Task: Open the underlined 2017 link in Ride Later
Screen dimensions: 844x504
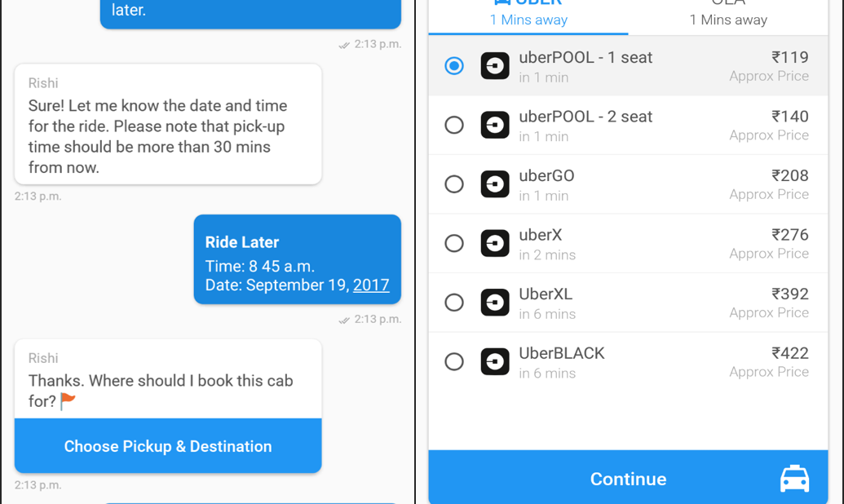Action: tap(371, 285)
